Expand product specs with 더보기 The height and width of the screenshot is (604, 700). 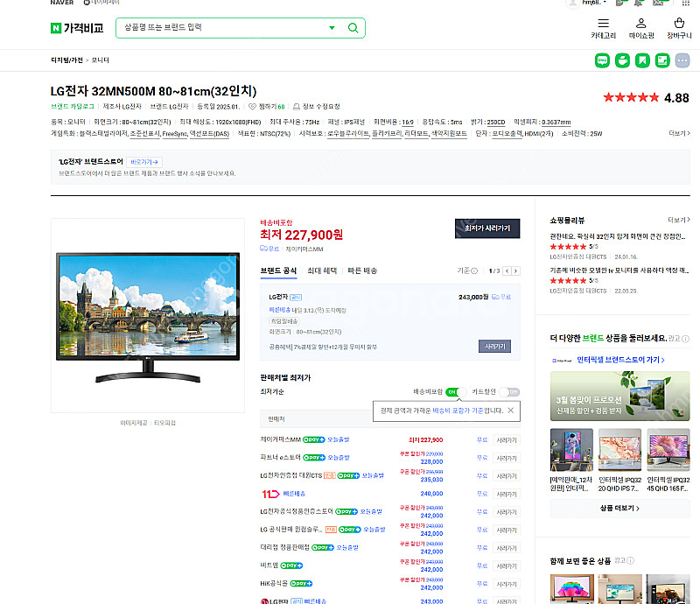pyautogui.click(x=679, y=133)
